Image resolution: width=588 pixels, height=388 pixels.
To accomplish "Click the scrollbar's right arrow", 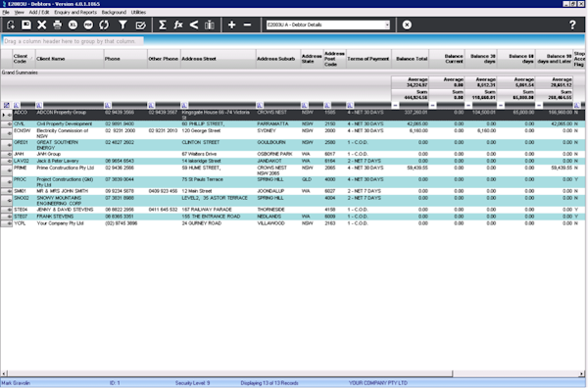I will point(581,373).
